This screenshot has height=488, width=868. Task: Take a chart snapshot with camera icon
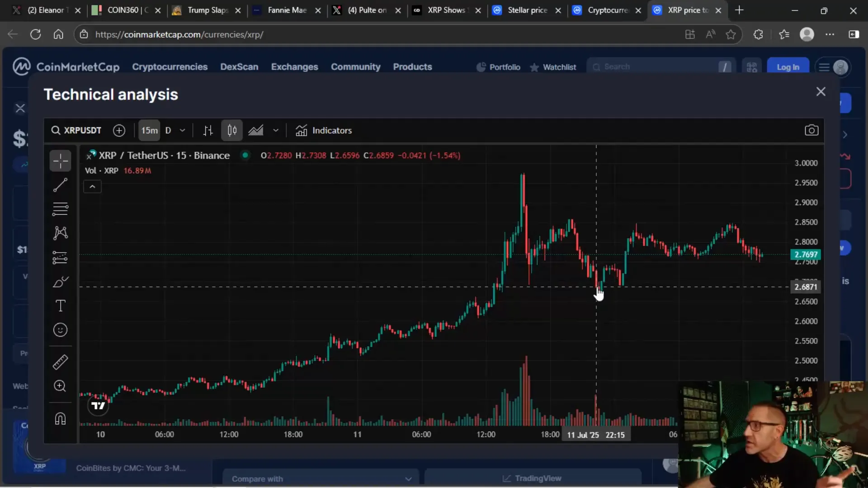[811, 131]
